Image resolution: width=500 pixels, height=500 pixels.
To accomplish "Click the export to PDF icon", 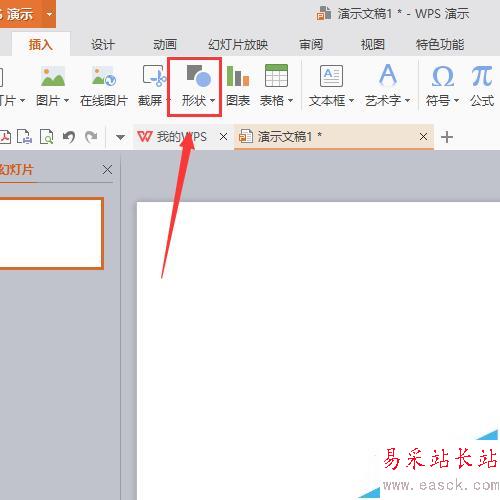I will (5, 137).
